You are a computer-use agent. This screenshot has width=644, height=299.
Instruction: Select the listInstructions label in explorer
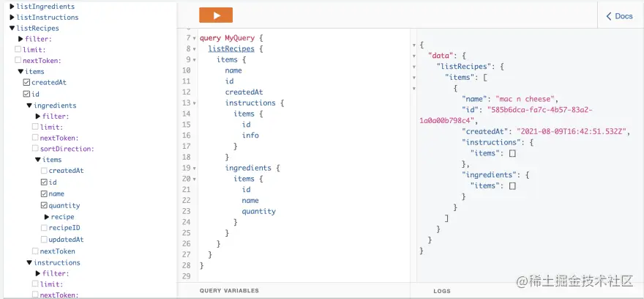[x=48, y=18]
